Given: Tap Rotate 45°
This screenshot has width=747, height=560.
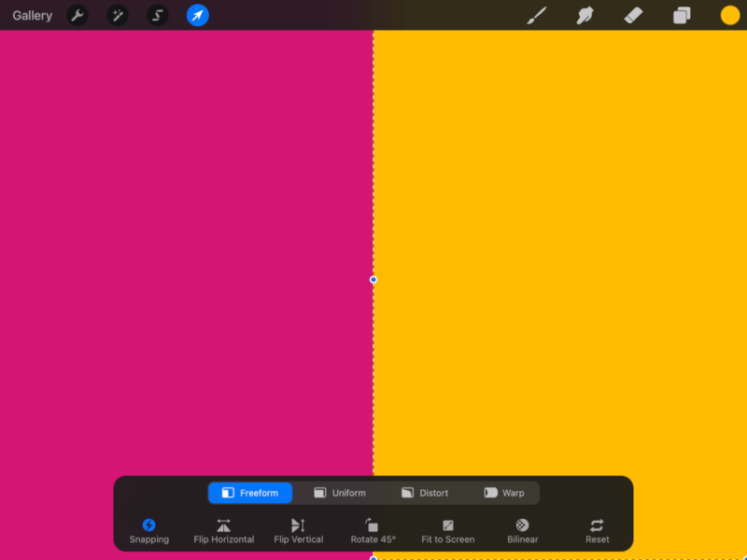Looking at the screenshot, I should (x=373, y=528).
